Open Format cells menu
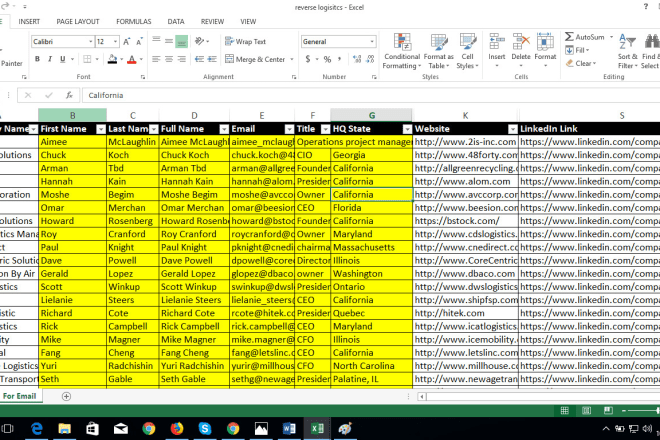This screenshot has width=660, height=440. pyautogui.click(x=545, y=51)
